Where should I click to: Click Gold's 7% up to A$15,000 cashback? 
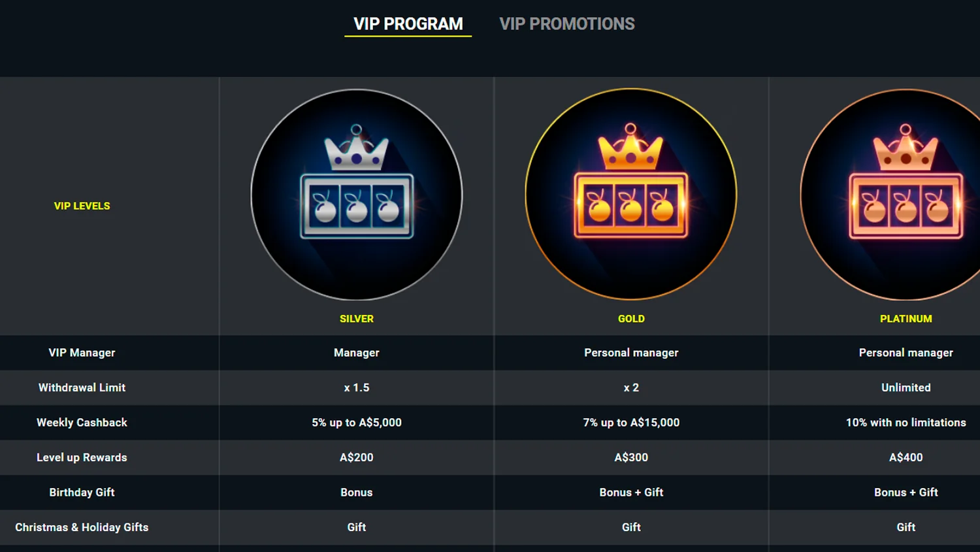coord(631,423)
